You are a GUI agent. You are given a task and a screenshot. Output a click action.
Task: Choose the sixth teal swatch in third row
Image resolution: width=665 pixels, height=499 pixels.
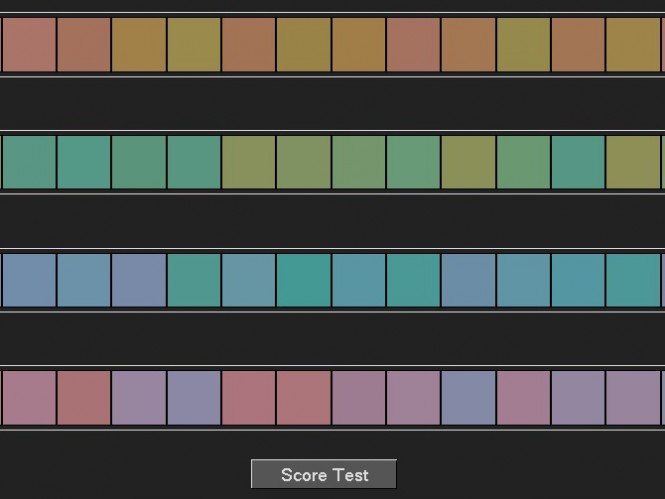tap(304, 280)
